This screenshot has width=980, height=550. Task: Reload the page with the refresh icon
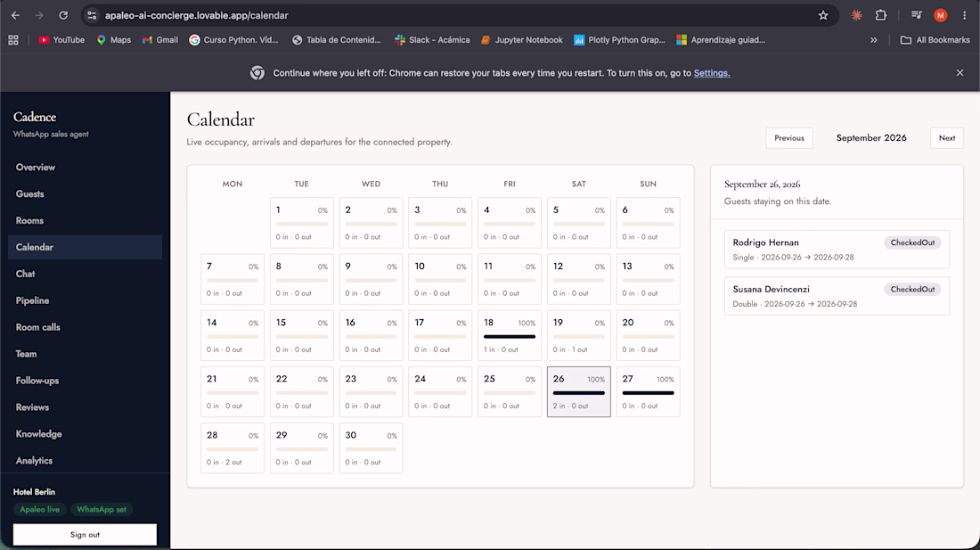[63, 16]
